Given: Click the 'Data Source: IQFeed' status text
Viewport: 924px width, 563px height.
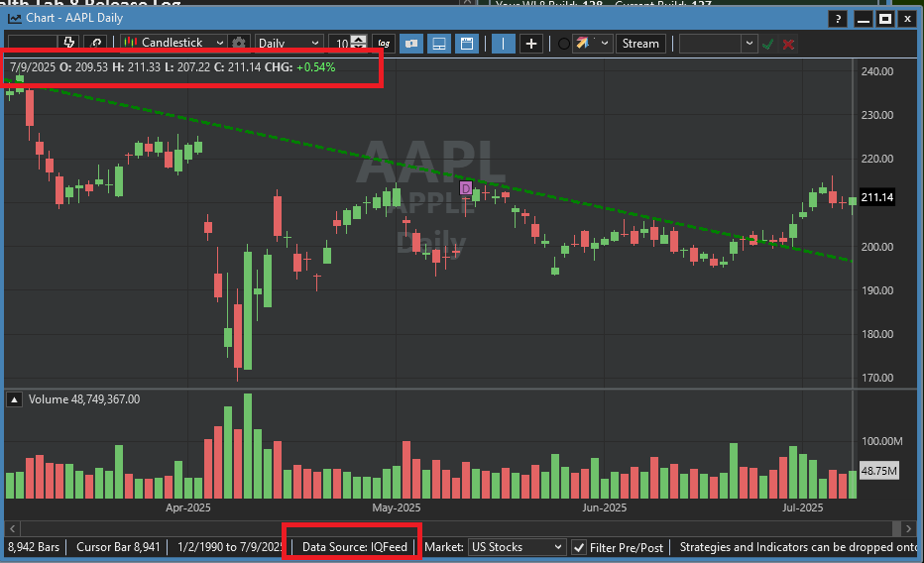Looking at the screenshot, I should point(354,547).
